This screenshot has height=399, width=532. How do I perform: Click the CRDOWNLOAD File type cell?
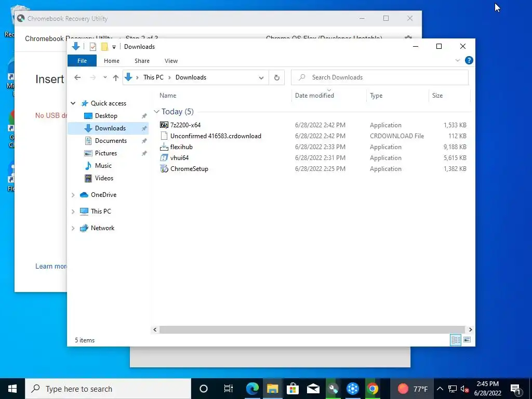pos(397,136)
